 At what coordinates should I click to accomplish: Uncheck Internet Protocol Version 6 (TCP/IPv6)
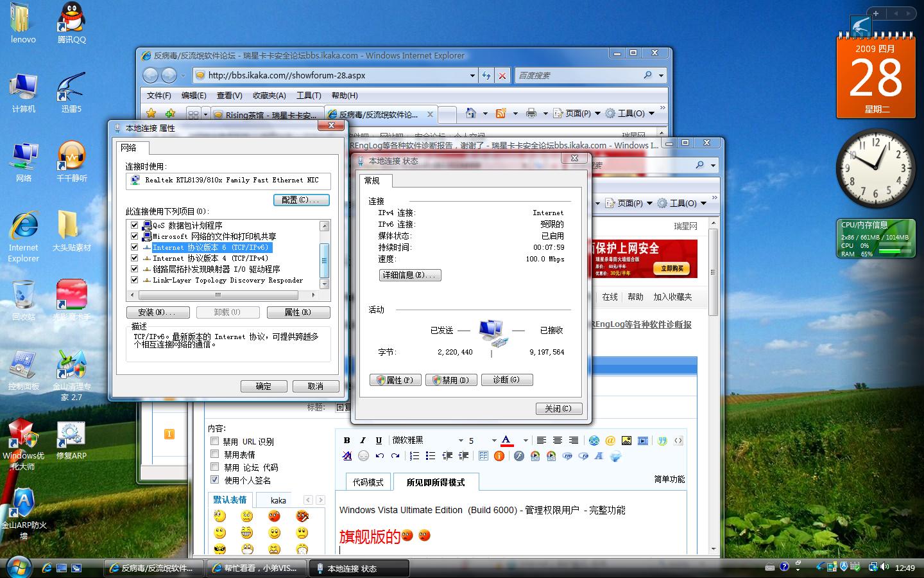click(134, 247)
